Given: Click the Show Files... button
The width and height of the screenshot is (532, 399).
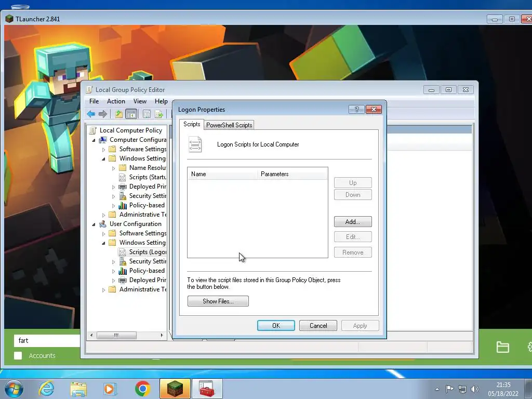Looking at the screenshot, I should pos(218,301).
